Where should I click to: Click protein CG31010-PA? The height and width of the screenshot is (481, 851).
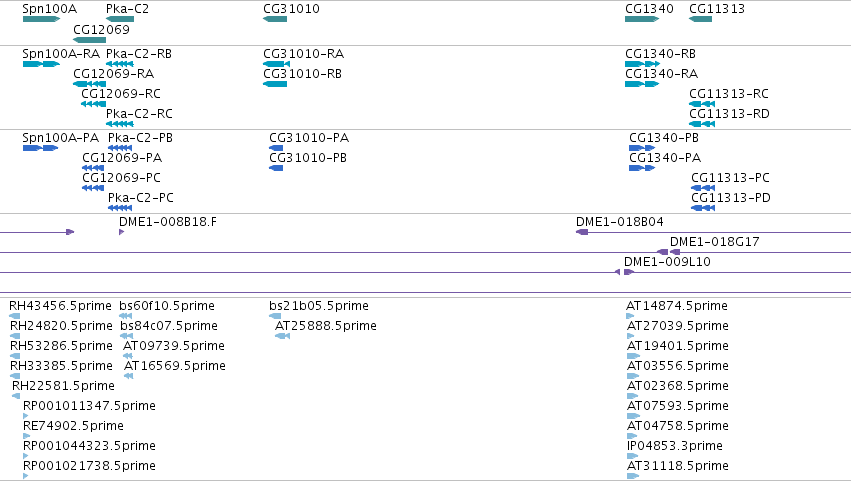tap(309, 138)
